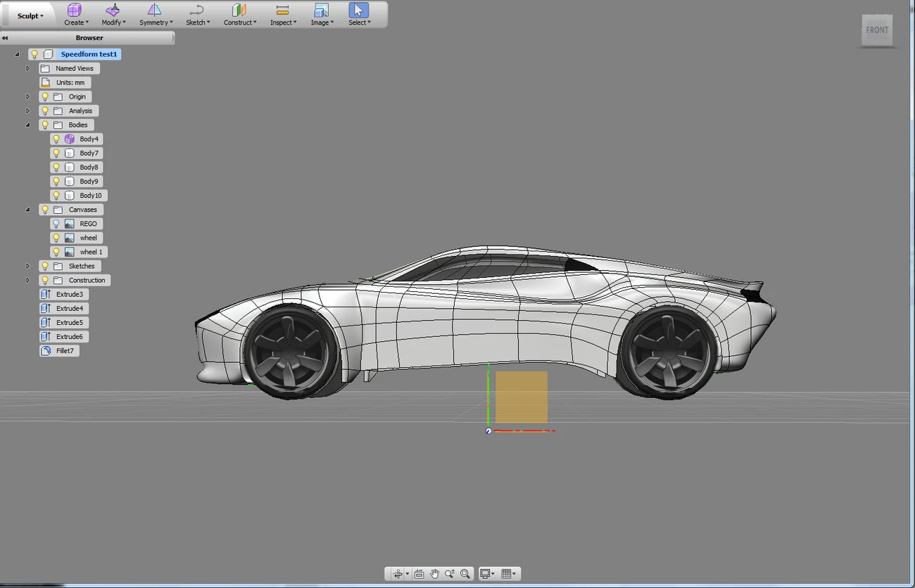The image size is (915, 588).
Task: Click the Extrude4 feature in browser
Action: tap(68, 308)
